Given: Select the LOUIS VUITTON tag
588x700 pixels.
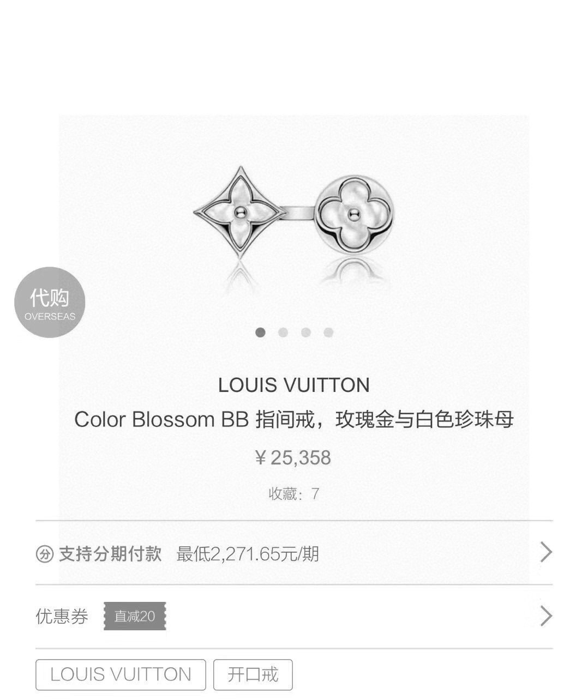Looking at the screenshot, I should click(121, 675).
